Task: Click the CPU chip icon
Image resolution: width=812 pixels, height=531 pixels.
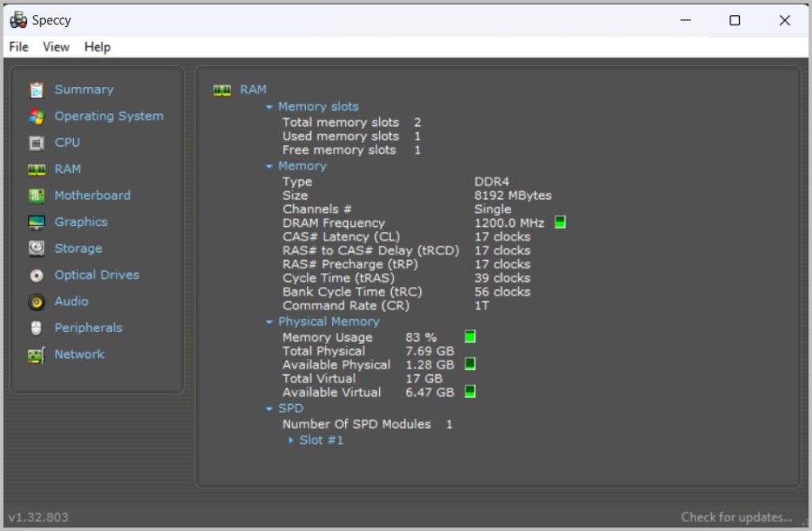Action: (x=36, y=143)
